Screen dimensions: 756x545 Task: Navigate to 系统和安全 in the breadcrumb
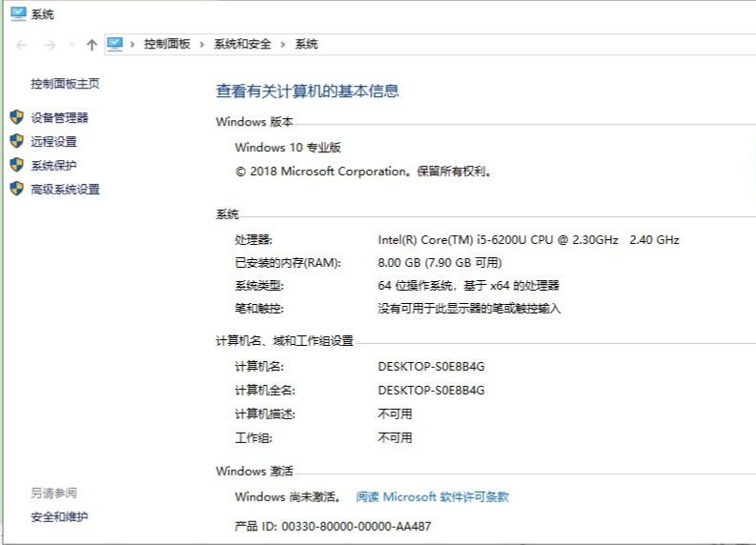click(x=242, y=45)
